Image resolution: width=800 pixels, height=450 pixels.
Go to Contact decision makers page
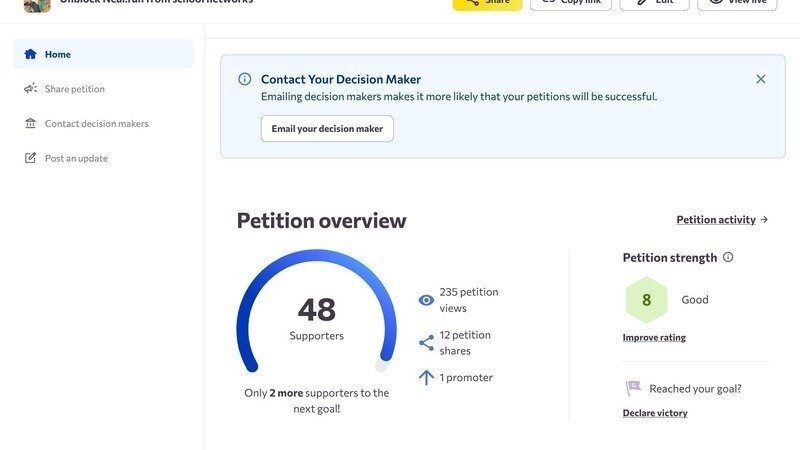click(x=96, y=124)
